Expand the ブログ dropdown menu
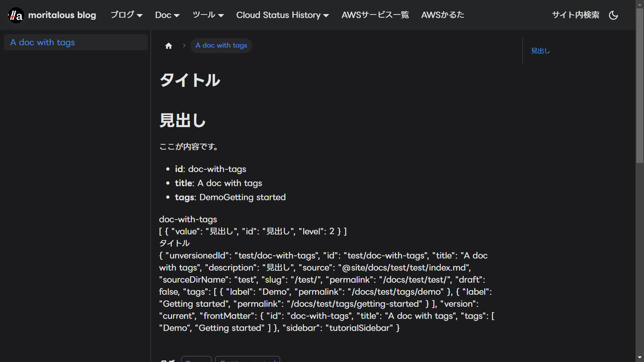The height and width of the screenshot is (362, 644). [126, 15]
